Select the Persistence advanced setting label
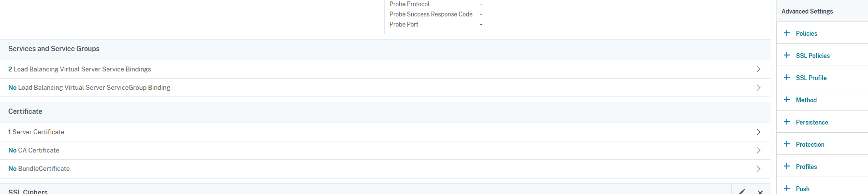 pyautogui.click(x=812, y=123)
